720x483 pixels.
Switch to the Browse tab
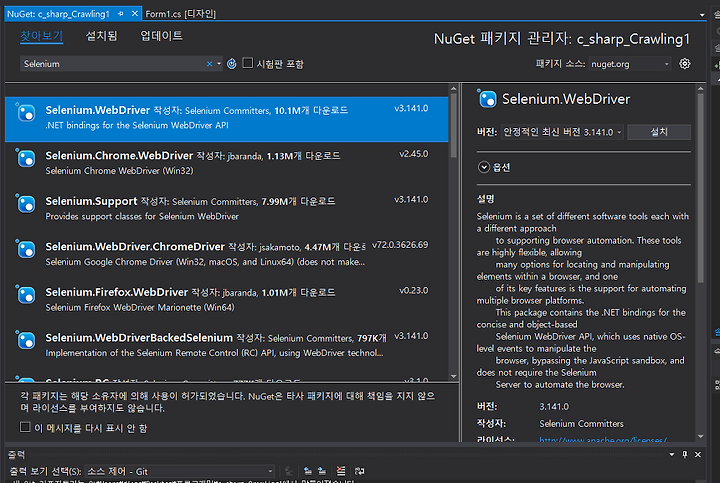point(41,36)
